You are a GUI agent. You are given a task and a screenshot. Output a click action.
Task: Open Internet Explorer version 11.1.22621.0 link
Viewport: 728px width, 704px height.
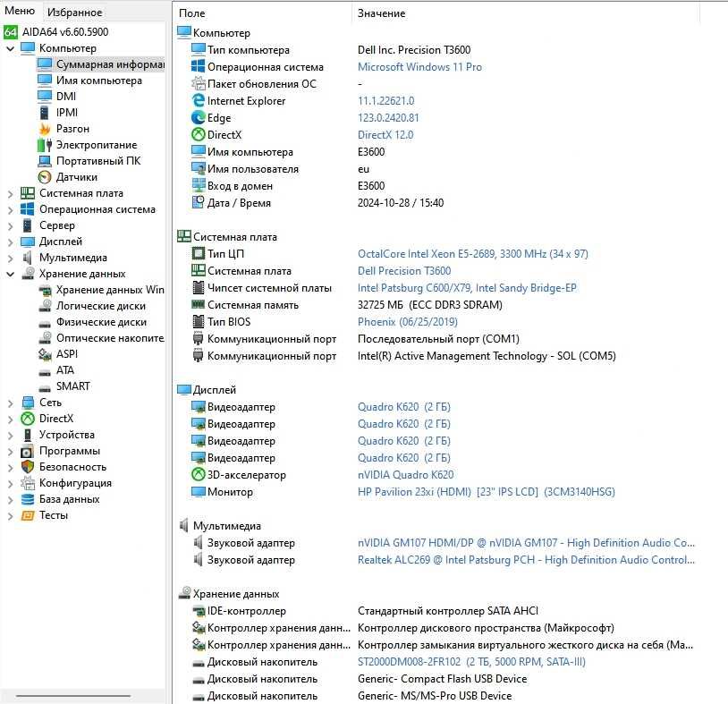point(385,101)
